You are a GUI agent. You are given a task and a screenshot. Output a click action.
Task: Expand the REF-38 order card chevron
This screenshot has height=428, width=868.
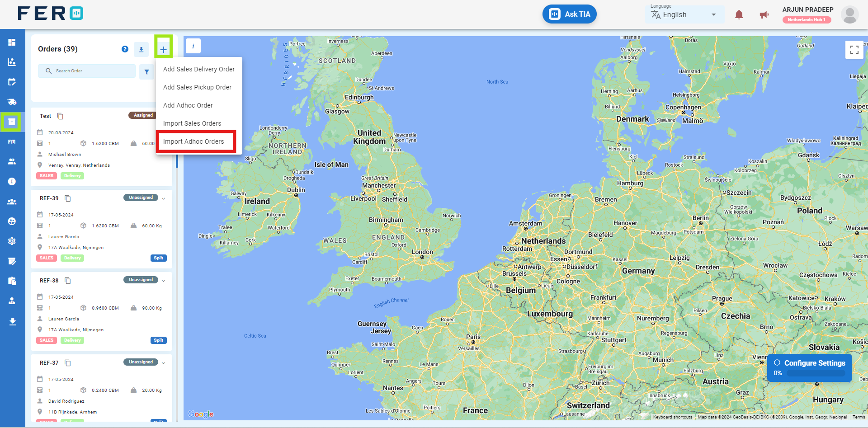click(x=164, y=281)
